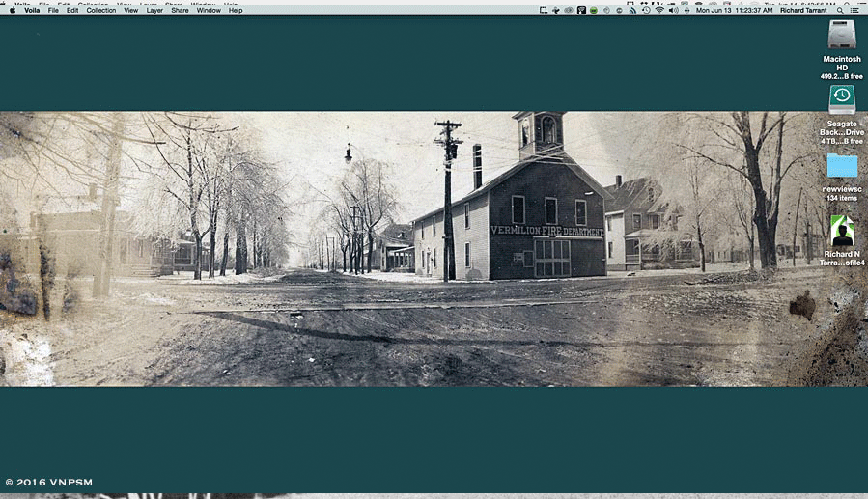Open the Notification Center list icon
The width and height of the screenshot is (868, 499).
point(854,10)
